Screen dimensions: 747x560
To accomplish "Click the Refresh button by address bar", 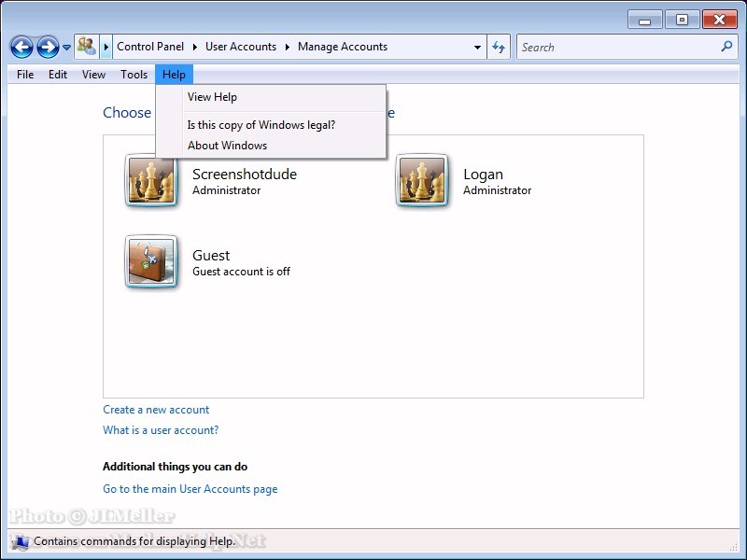I will pyautogui.click(x=499, y=47).
